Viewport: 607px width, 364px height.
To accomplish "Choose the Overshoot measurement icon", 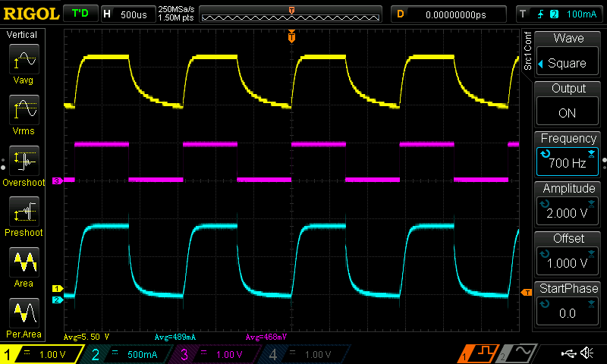I will (x=25, y=162).
